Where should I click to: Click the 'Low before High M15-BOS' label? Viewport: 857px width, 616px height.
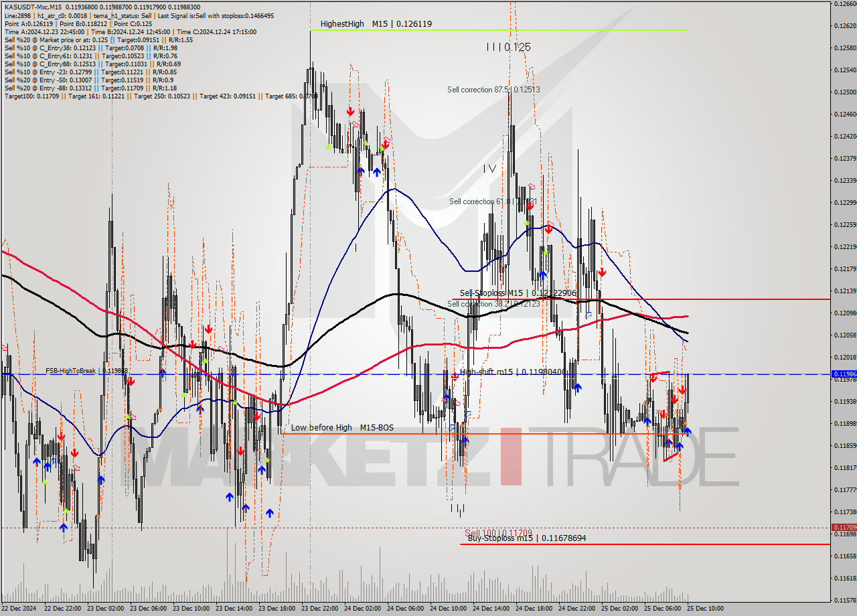click(x=342, y=427)
